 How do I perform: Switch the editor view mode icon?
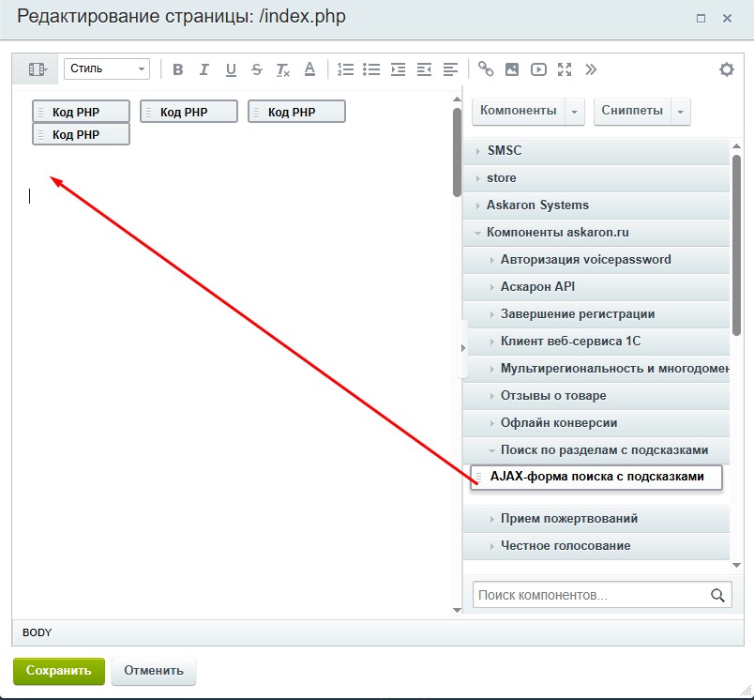point(38,69)
